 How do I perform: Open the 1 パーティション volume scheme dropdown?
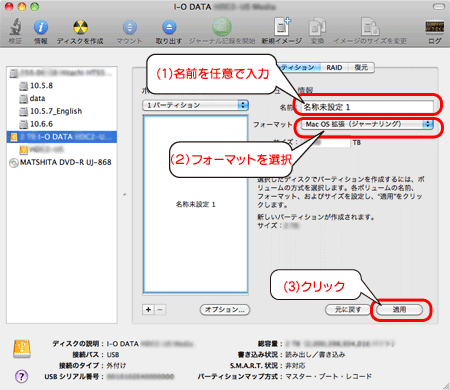point(195,105)
